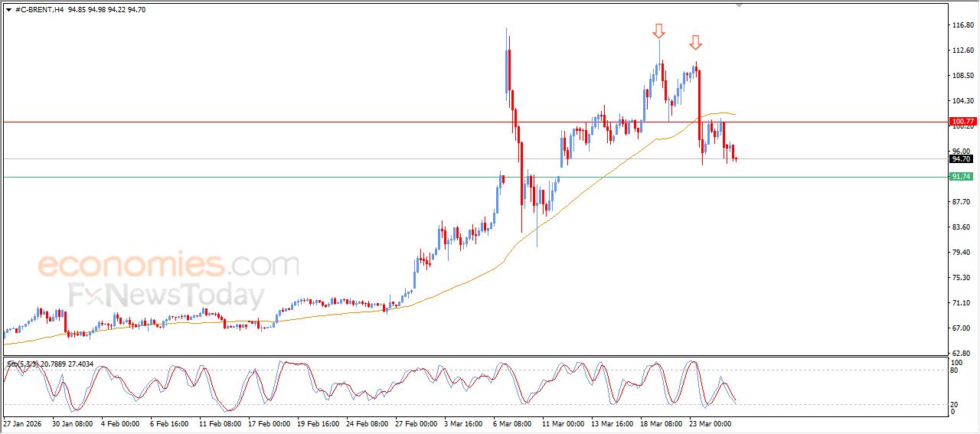
Task: Select the red 100.77 price level tag
Action: 962,122
